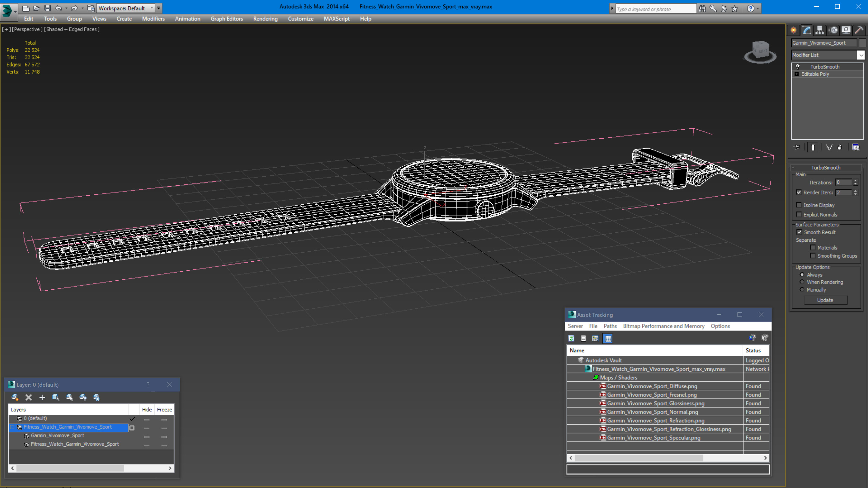Click Refresh icon in Asset Tracking
The height and width of the screenshot is (488, 868).
coord(571,338)
